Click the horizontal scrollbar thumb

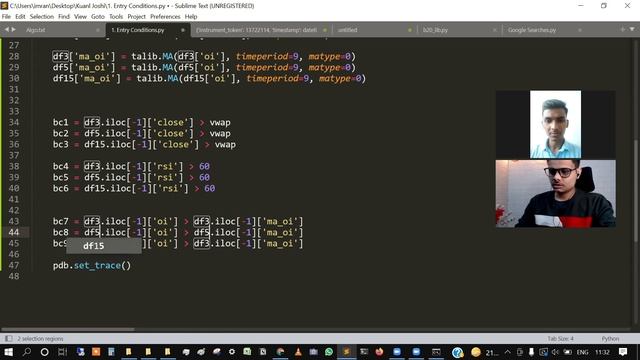(68, 329)
